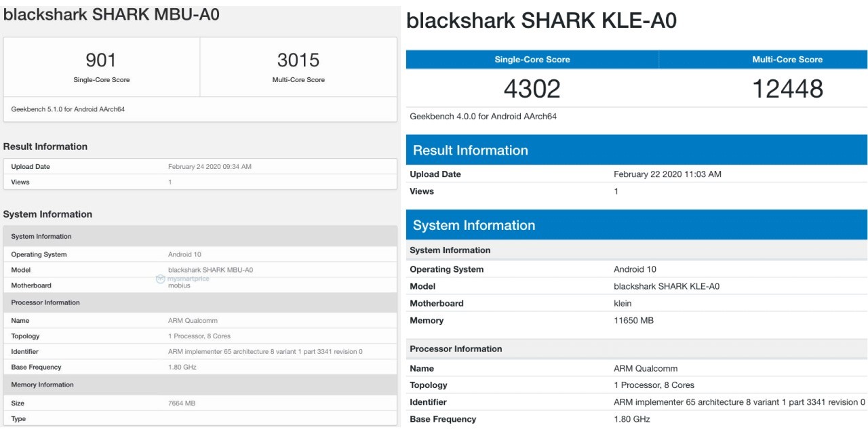Select the 901 single-core score

pyautogui.click(x=101, y=60)
